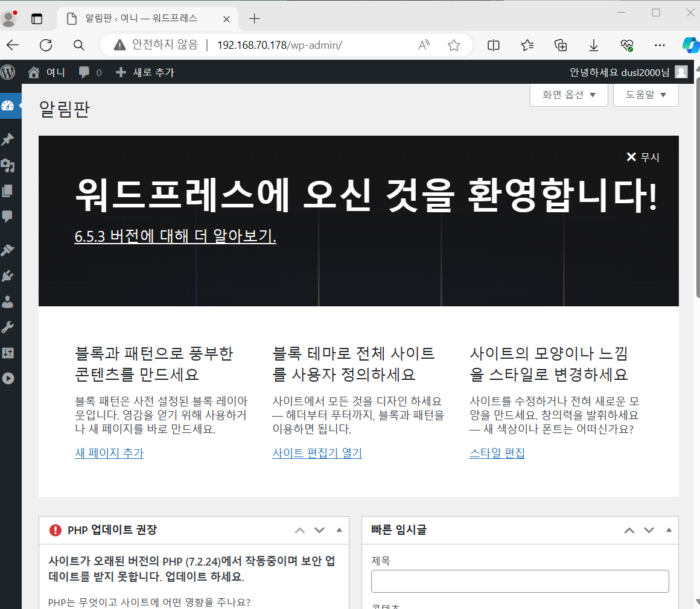
Task: Collapse PHP 업데이트 권장 widget
Action: 339,530
